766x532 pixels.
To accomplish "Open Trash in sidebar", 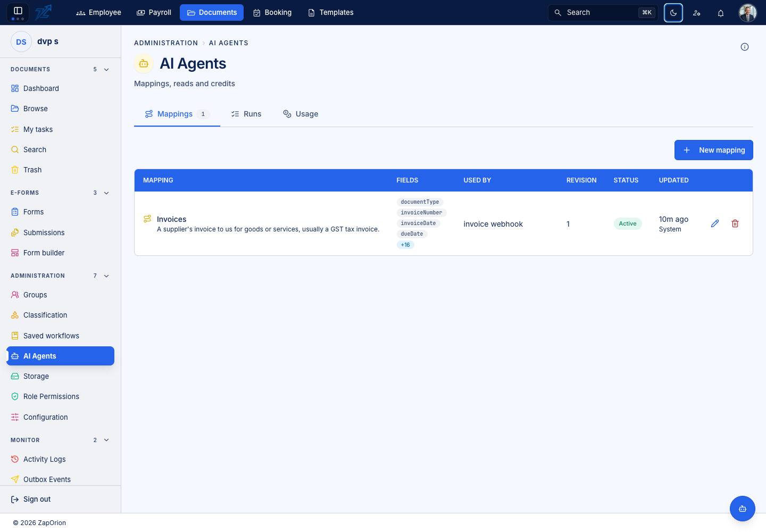I will (60, 170).
